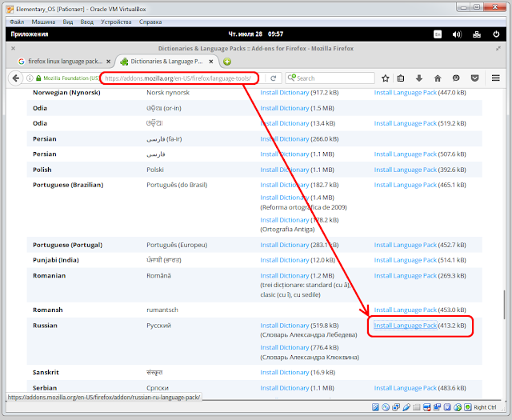Click the VirtualBox mouse integration globe icon
512x420 pixels.
[x=458, y=407]
